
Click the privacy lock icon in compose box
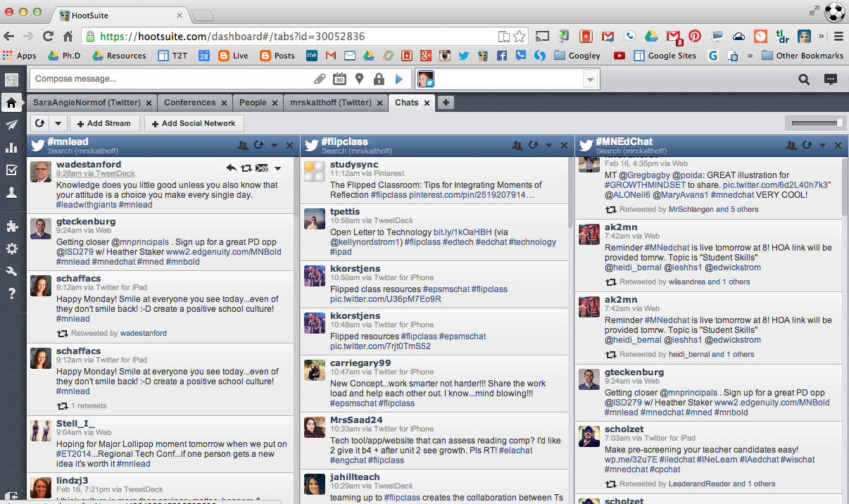(379, 79)
